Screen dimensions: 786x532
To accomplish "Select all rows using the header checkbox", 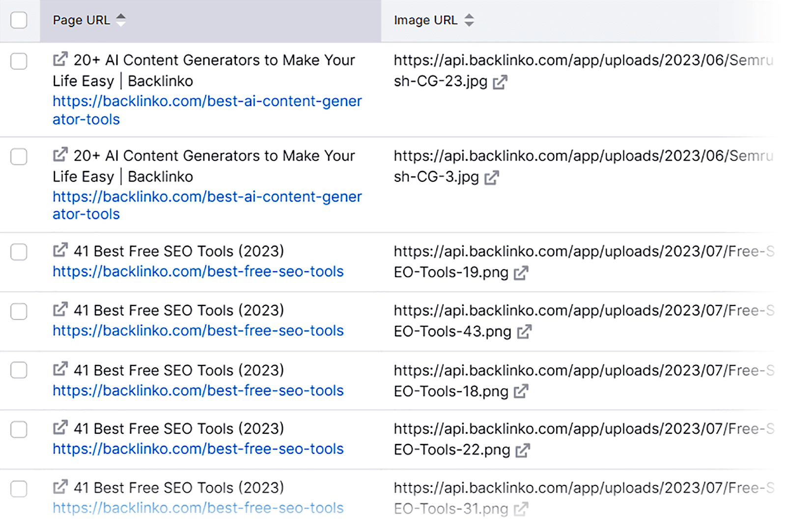I will click(x=19, y=20).
